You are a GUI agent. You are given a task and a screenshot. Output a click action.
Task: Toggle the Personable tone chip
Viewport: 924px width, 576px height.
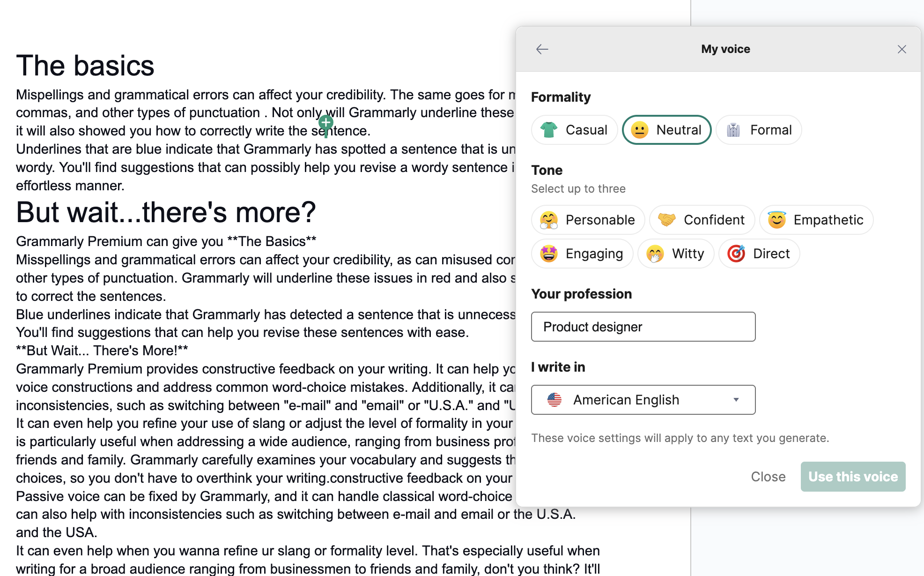tap(588, 220)
